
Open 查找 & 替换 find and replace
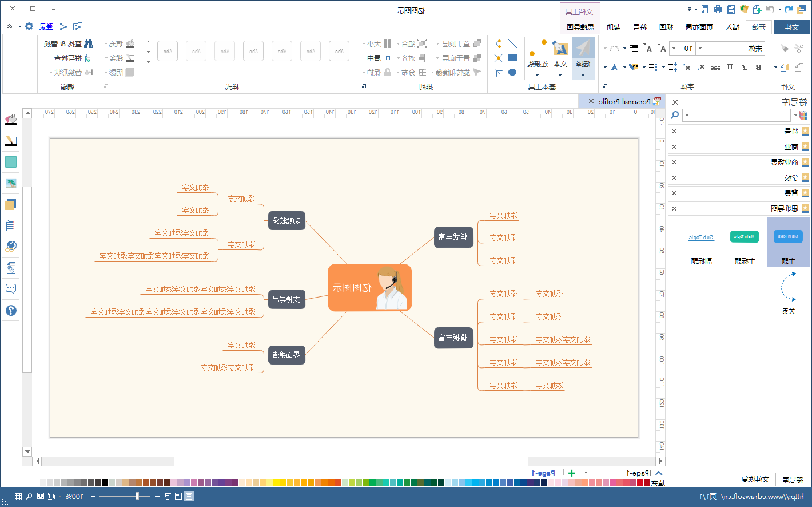point(69,43)
